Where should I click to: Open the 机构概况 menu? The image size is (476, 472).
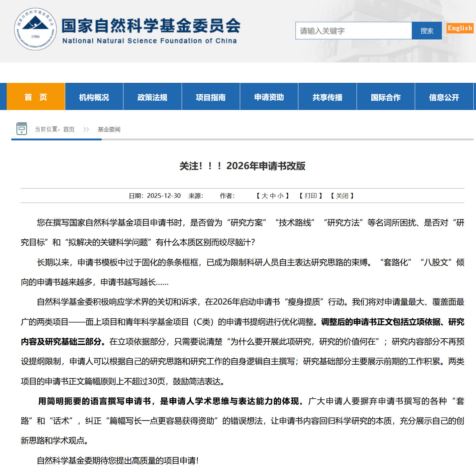point(94,97)
